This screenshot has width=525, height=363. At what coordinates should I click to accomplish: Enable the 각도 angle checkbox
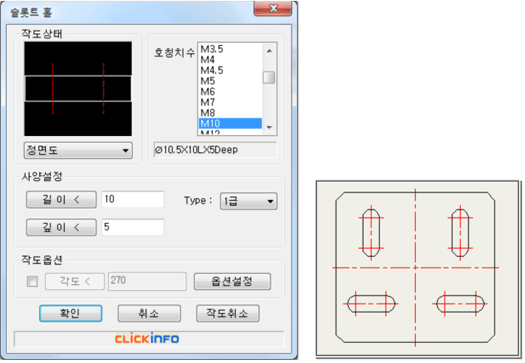[32, 281]
